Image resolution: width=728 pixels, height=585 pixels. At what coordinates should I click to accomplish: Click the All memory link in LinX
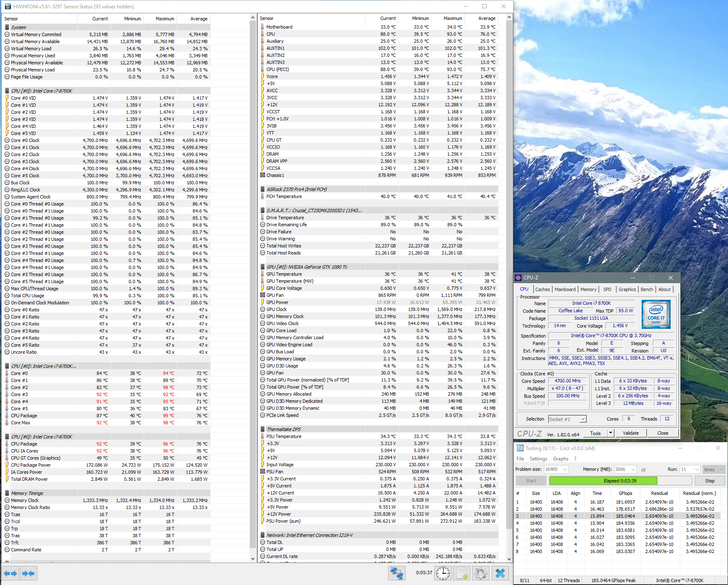coord(643,470)
